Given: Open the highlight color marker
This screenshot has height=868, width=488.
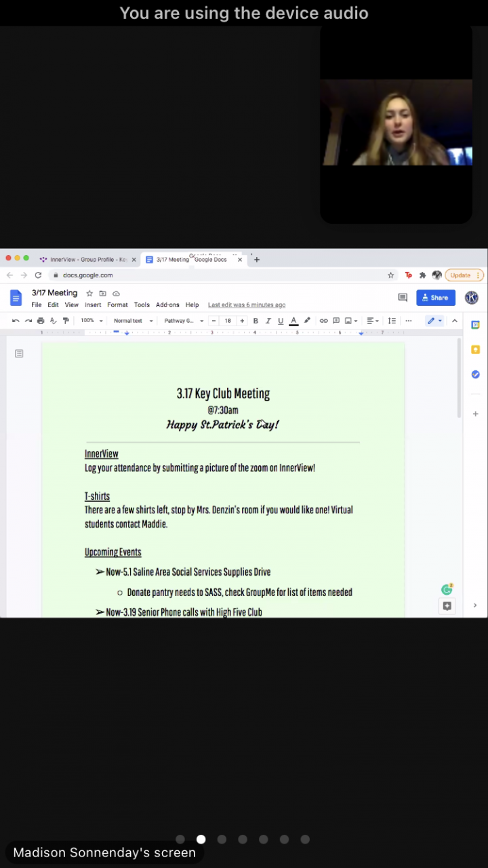Looking at the screenshot, I should point(307,321).
